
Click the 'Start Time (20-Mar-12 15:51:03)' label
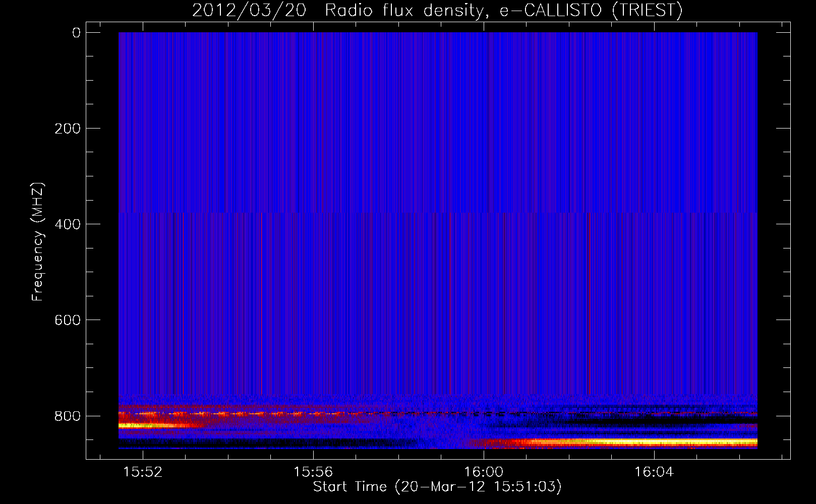[437, 487]
